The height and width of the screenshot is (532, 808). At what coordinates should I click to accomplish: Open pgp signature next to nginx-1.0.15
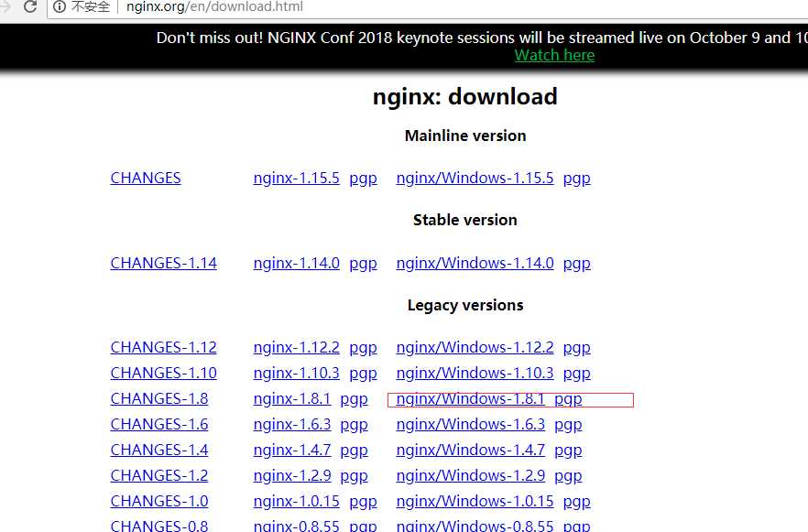364,502
